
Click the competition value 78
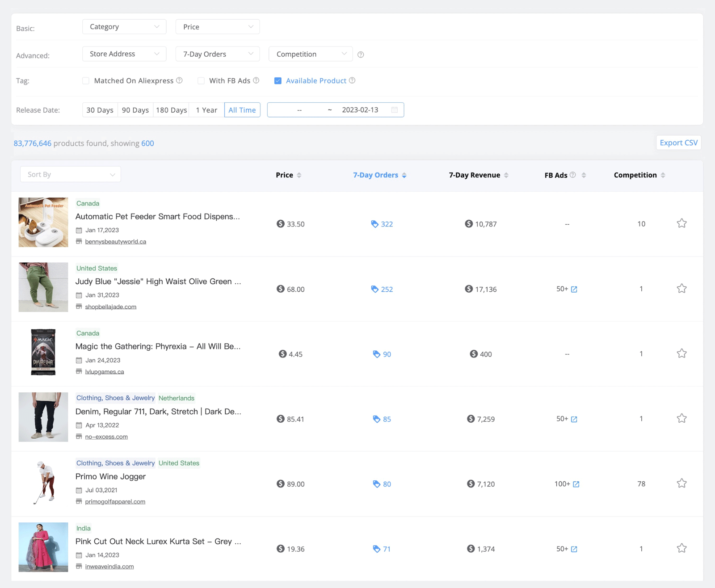641,484
